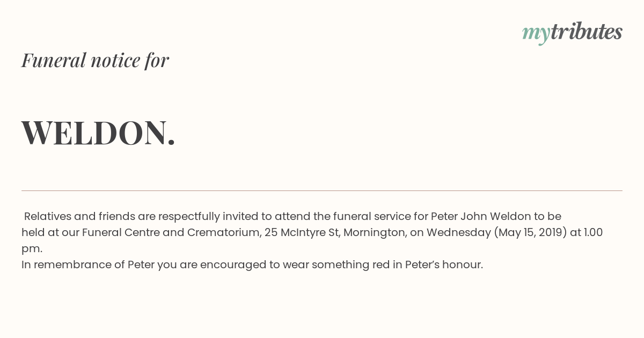This screenshot has width=644, height=338.
Task: Click the "1.00" time text
Action: (x=593, y=233)
